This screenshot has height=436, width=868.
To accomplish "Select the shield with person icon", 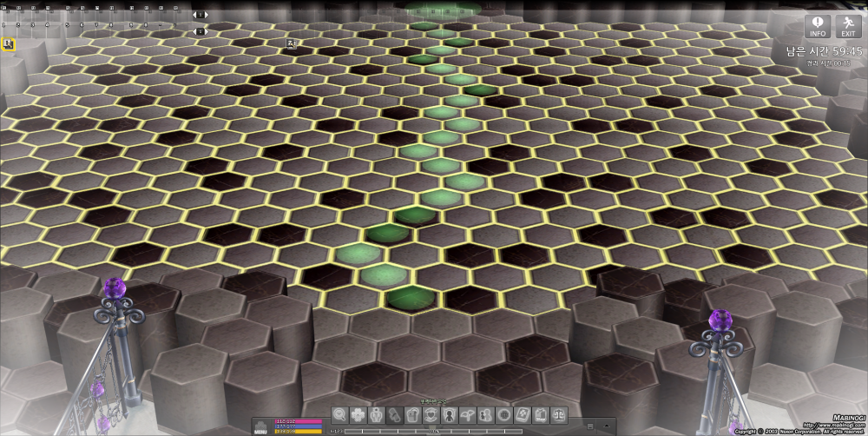I will coord(449,414).
